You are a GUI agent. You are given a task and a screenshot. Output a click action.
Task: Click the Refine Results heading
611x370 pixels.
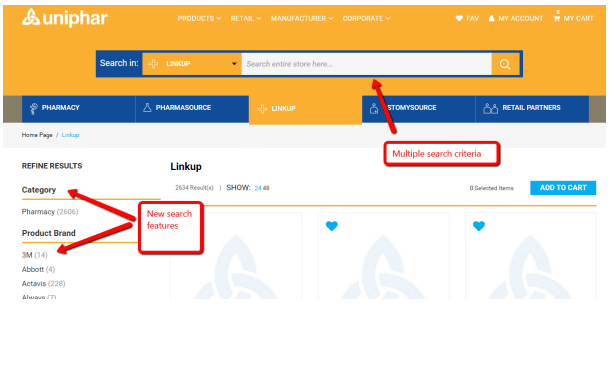pos(52,166)
